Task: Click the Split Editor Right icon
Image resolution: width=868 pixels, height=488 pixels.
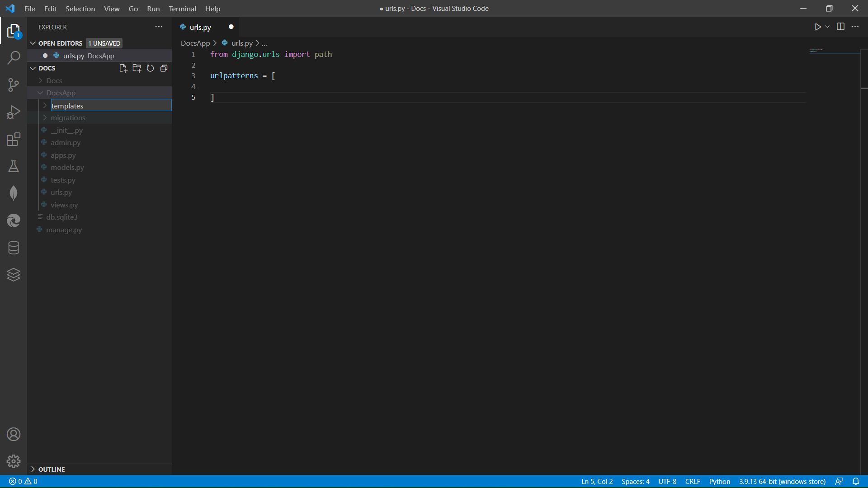Action: coord(840,27)
